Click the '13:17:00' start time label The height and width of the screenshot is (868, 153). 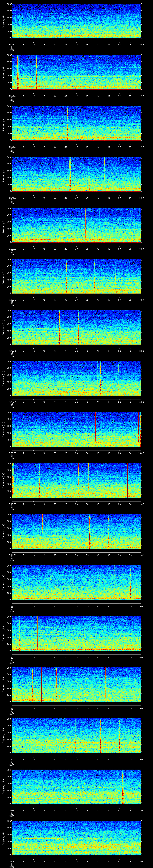coord(12,861)
